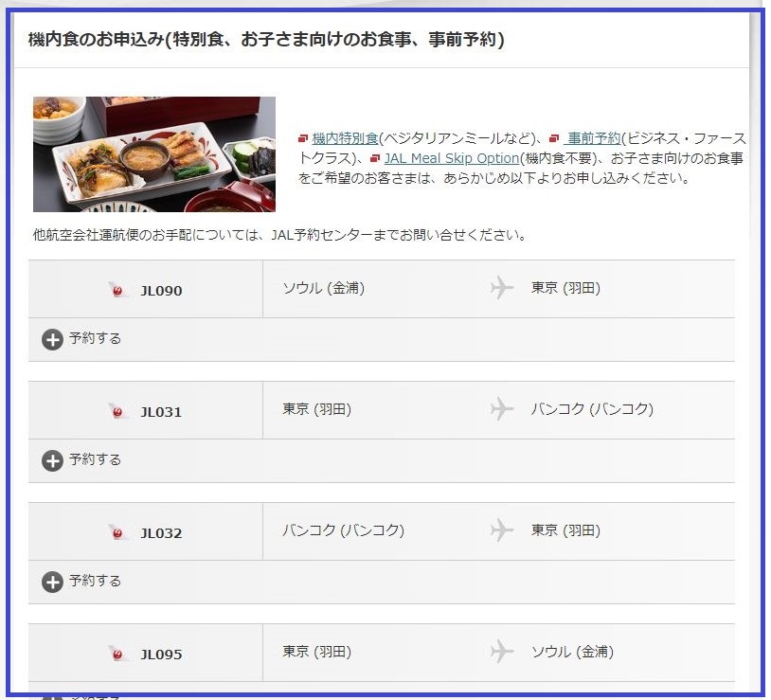The image size is (771, 700).
Task: Click the plus icon in the JL032 row
Action: point(52,583)
